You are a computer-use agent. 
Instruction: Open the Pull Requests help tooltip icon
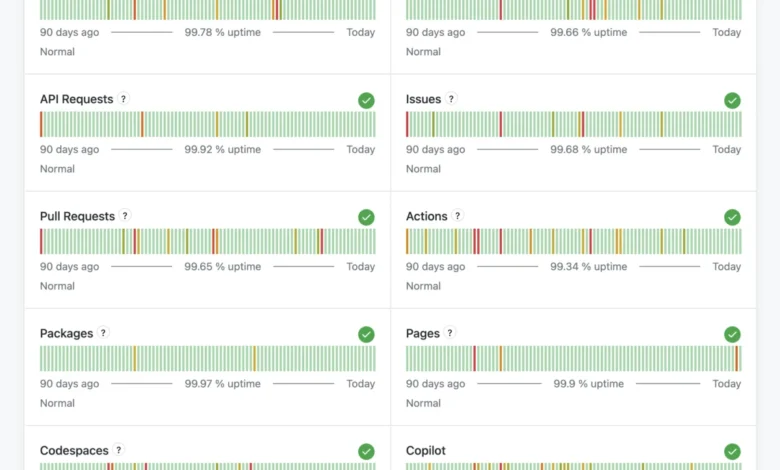(x=125, y=216)
